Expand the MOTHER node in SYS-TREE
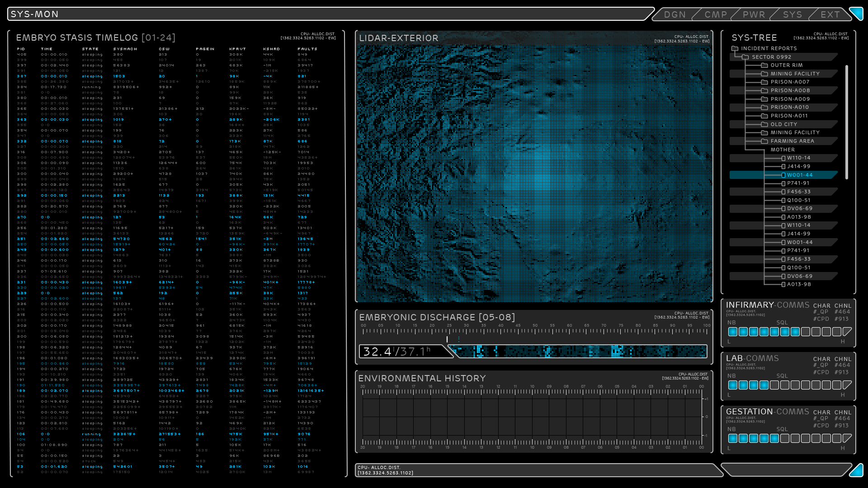Image resolution: width=868 pixels, height=488 pixels. 783,150
